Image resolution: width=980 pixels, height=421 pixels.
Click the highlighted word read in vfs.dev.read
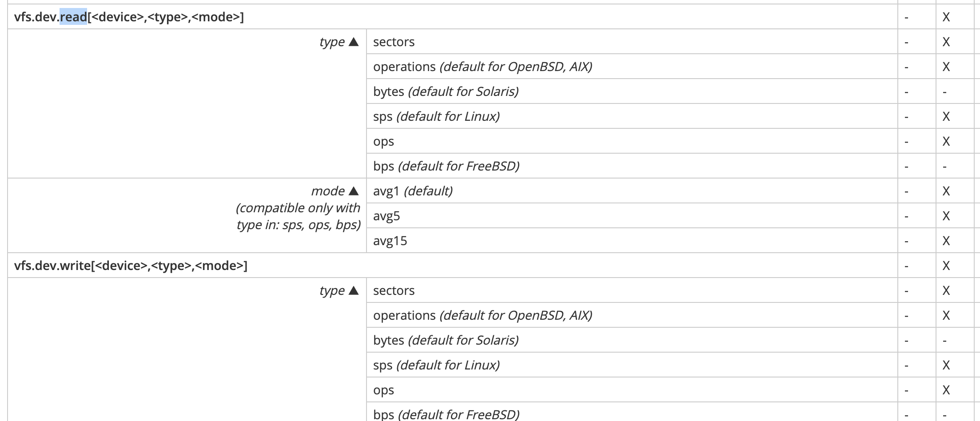[73, 17]
